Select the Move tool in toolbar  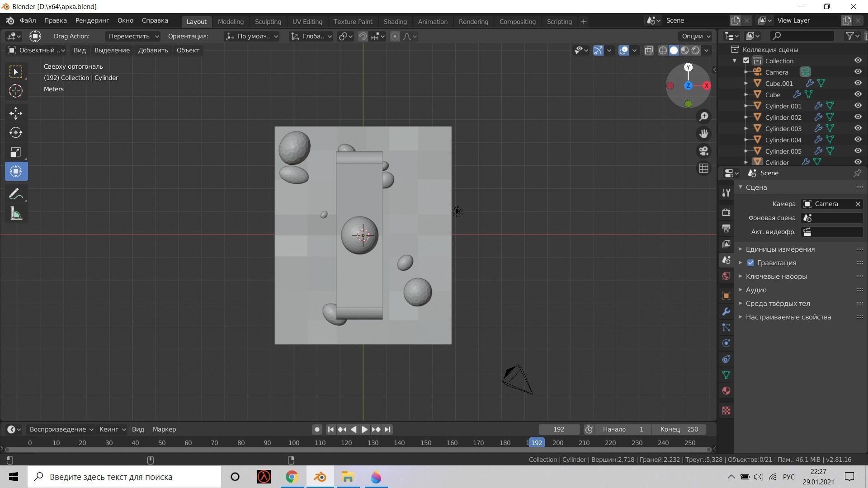coord(16,113)
